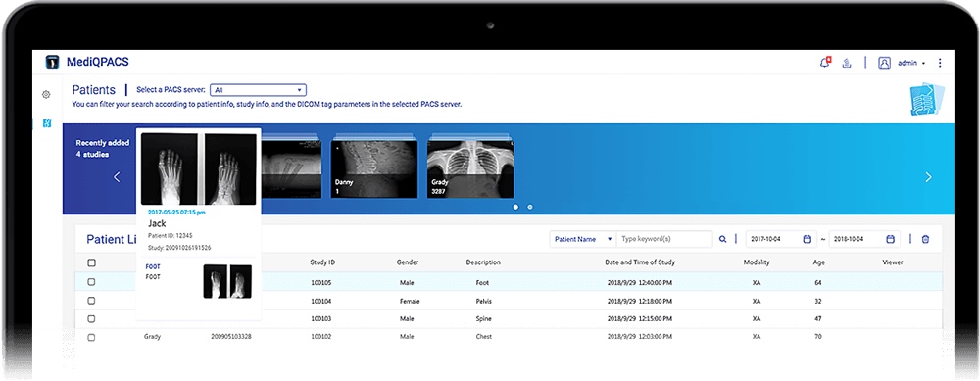Go to previous recently added studies
This screenshot has height=381, width=980.
[x=117, y=177]
